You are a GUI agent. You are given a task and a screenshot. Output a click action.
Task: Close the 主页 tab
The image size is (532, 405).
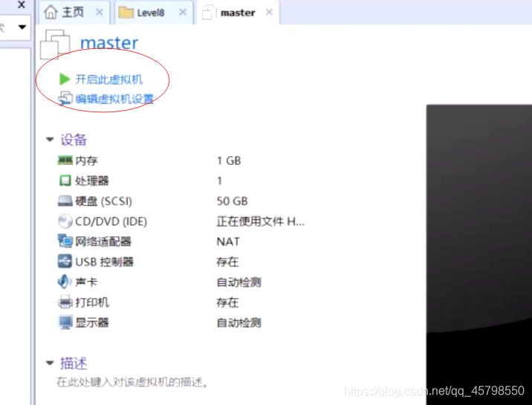pos(100,12)
